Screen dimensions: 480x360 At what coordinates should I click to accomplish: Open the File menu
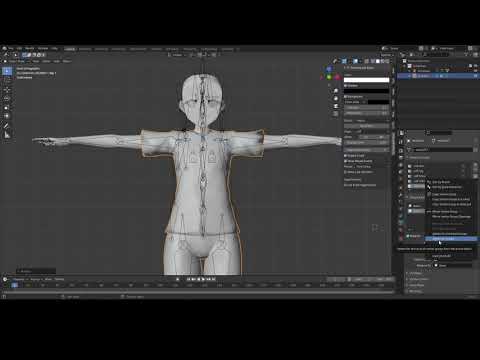[x=11, y=49]
